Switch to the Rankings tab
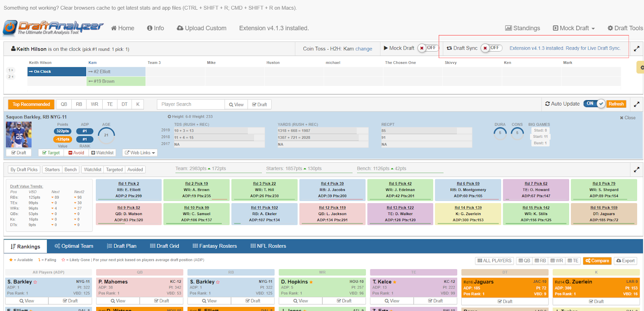The height and width of the screenshot is (311, 644). tap(25, 247)
